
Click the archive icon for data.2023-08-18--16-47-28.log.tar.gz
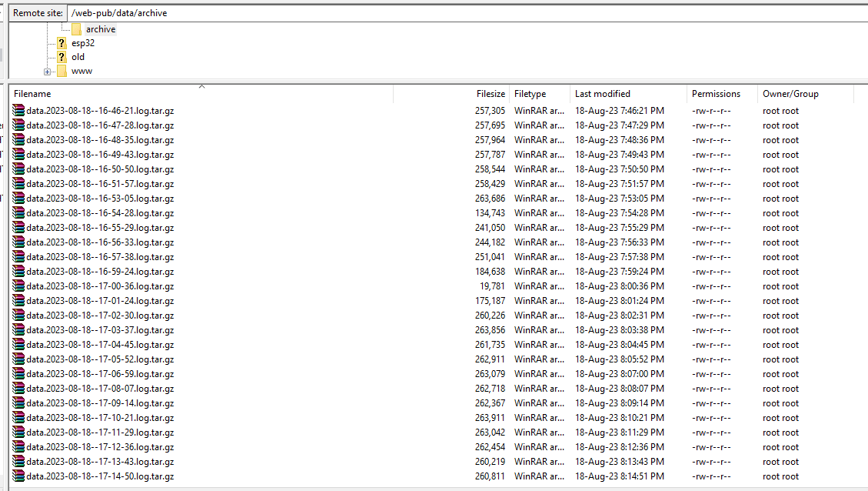pos(18,125)
